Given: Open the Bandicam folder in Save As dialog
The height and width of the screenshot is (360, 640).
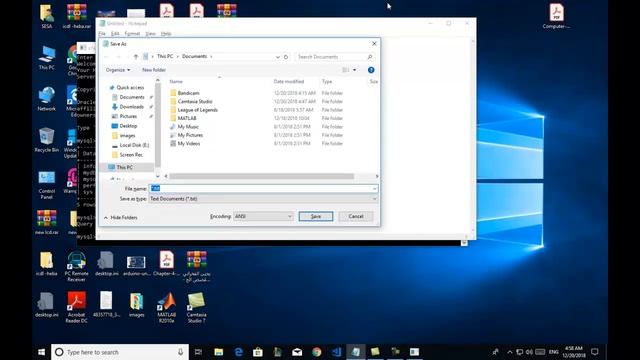Looking at the screenshot, I should pyautogui.click(x=188, y=93).
